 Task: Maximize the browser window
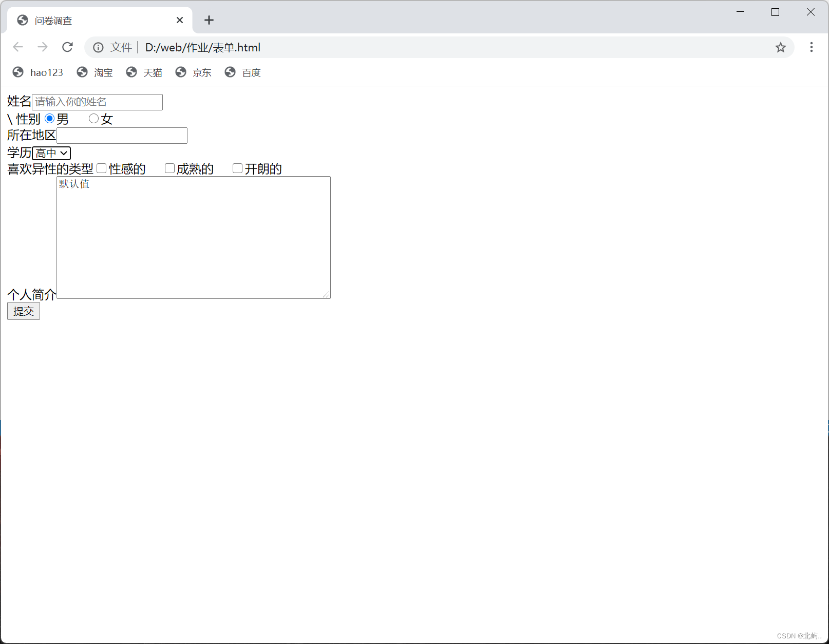click(x=776, y=12)
